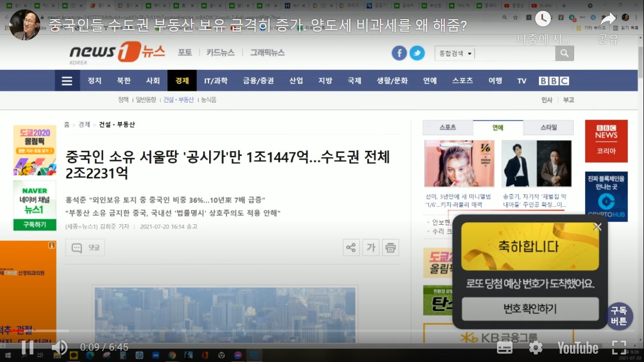
Task: Open the video on YouTube via its logo
Action: click(578, 347)
